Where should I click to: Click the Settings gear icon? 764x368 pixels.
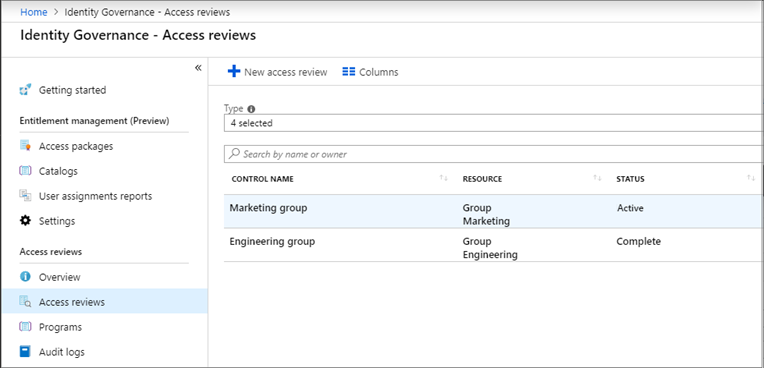(x=25, y=221)
